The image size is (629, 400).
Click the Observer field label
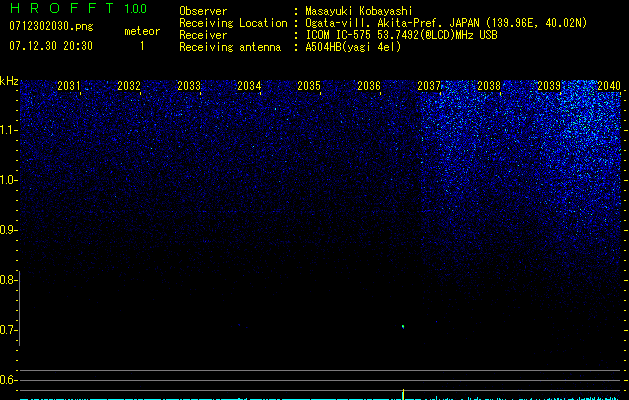[203, 11]
